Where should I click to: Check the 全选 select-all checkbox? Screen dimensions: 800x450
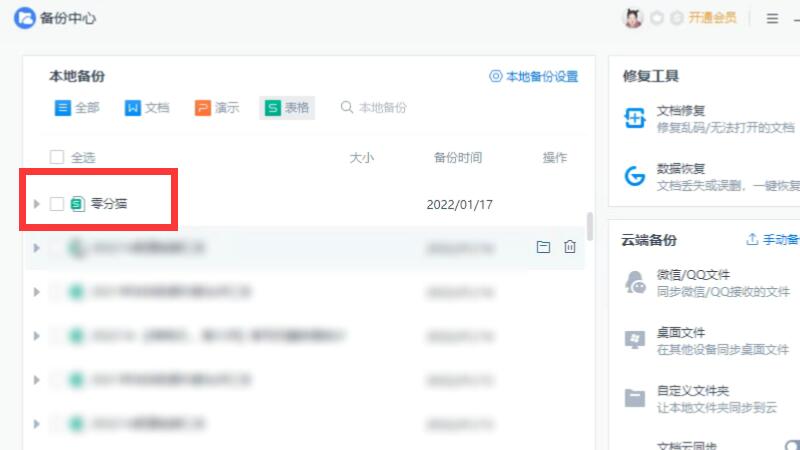pyautogui.click(x=57, y=157)
